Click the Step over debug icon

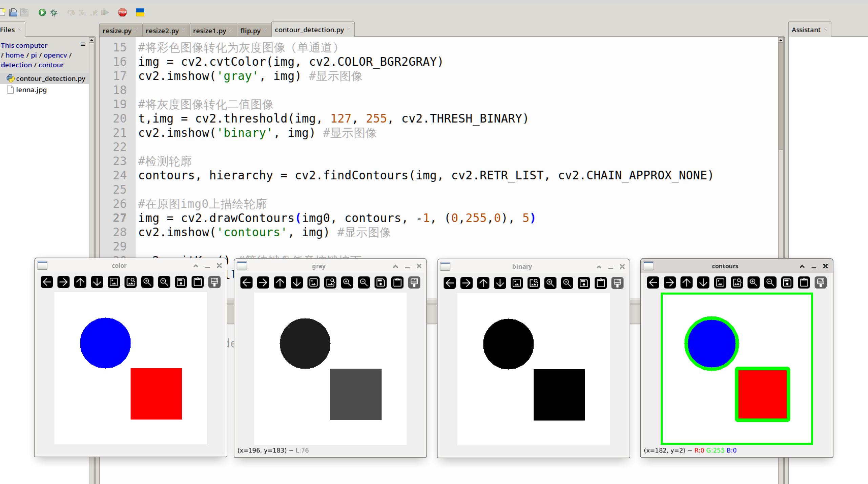point(71,13)
